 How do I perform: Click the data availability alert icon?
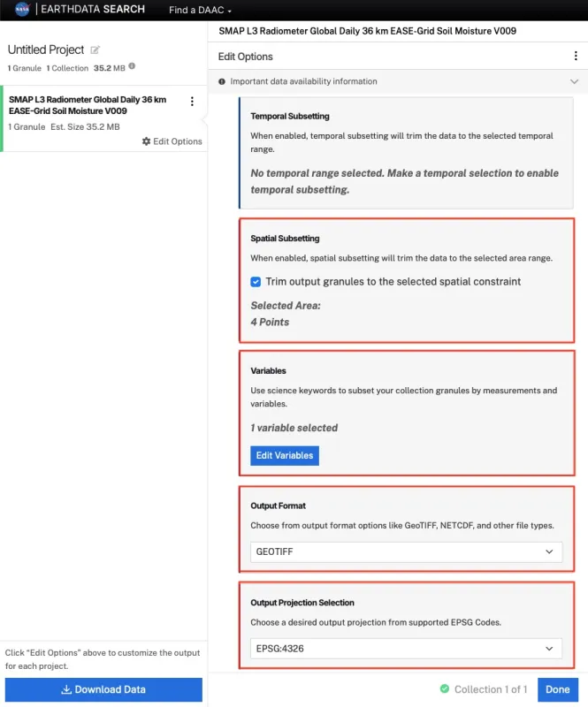point(222,81)
